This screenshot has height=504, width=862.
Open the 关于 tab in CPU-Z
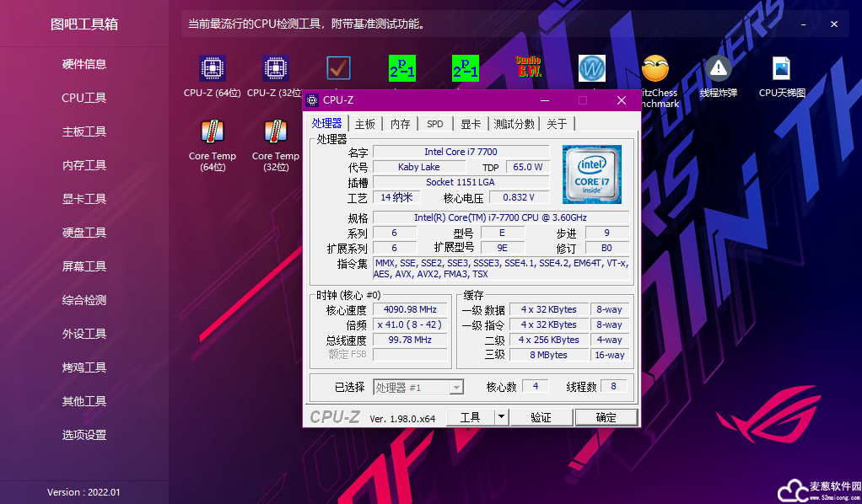click(x=557, y=124)
